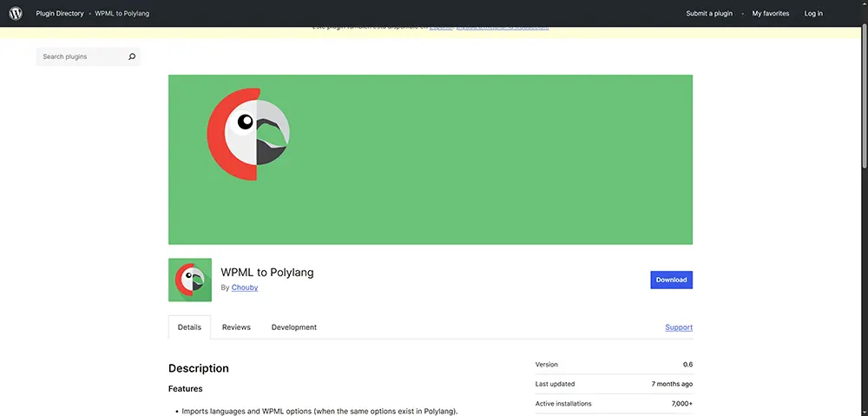The image size is (868, 416).
Task: Click the WordPress logo icon
Action: pos(16,13)
